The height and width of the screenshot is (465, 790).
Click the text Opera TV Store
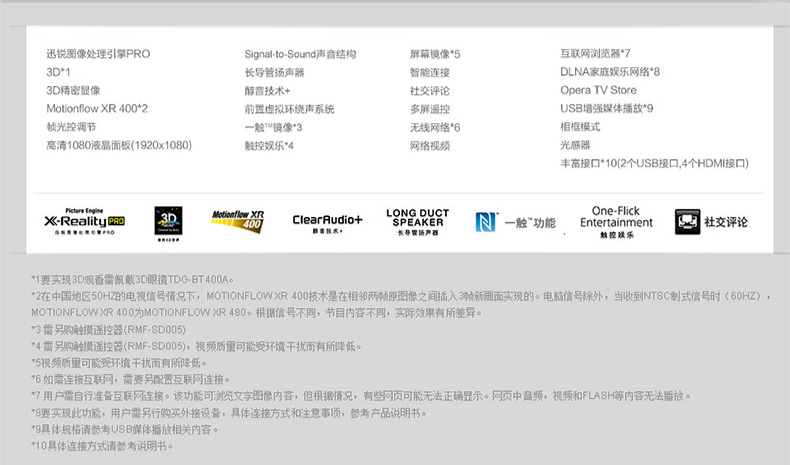pyautogui.click(x=599, y=90)
